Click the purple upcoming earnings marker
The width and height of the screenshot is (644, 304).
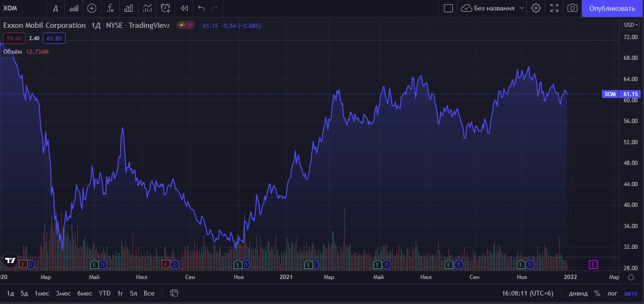pos(594,264)
